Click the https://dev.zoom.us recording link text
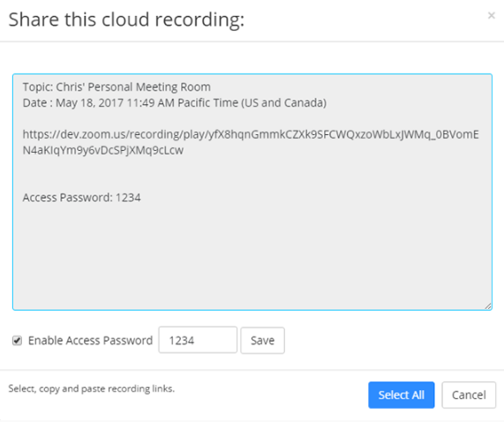The image size is (504, 422). click(251, 134)
